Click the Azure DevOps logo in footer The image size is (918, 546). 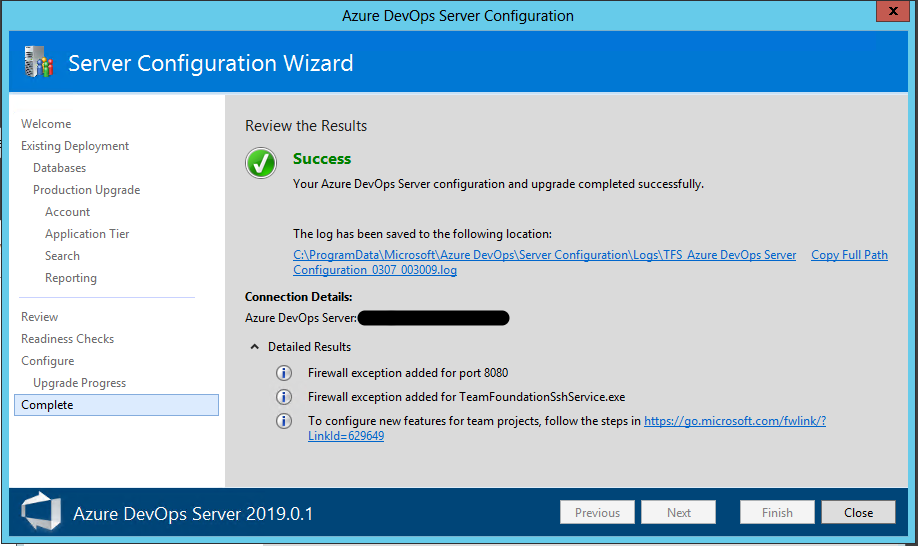pyautogui.click(x=40, y=513)
